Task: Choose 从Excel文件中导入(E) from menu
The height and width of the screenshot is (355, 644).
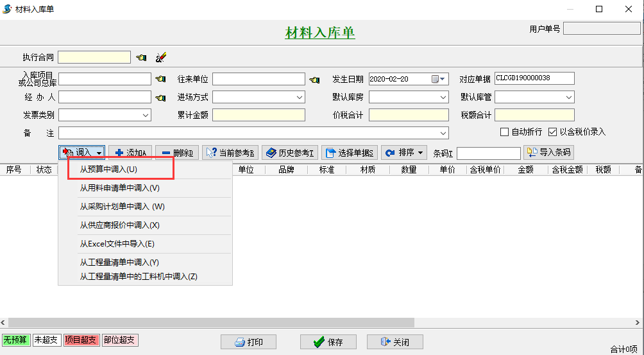Action: click(x=117, y=244)
